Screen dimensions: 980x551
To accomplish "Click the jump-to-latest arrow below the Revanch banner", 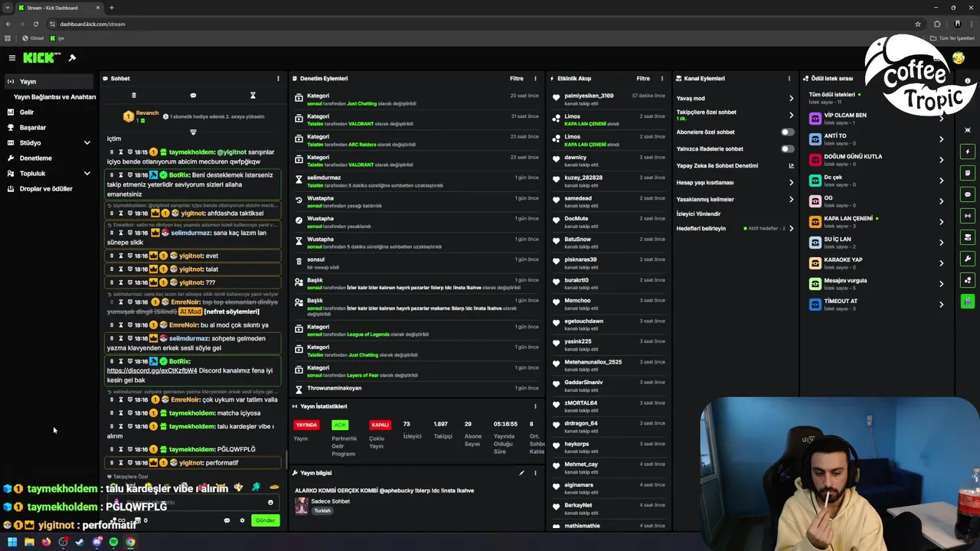I will pyautogui.click(x=193, y=132).
